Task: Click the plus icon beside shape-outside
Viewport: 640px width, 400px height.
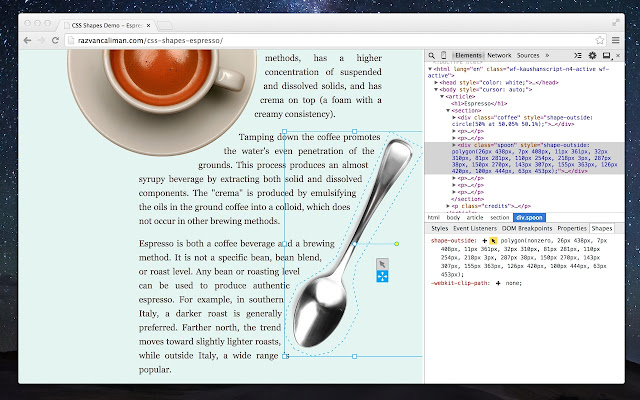Action: click(483, 241)
